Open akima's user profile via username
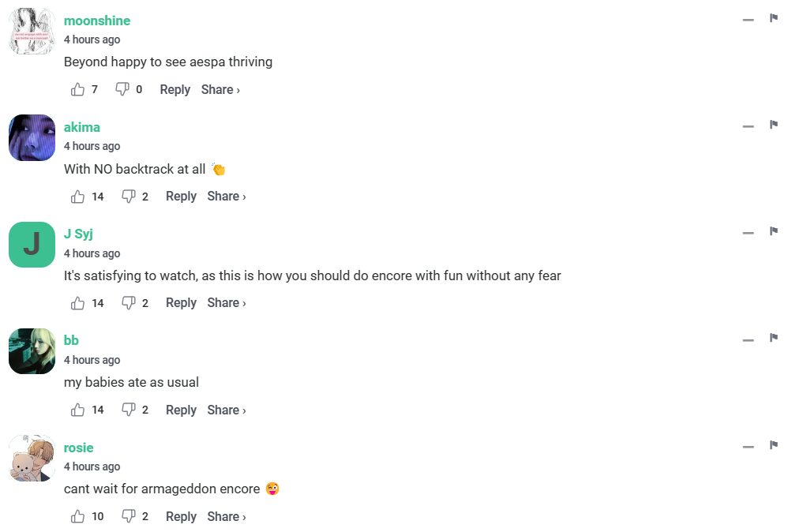Image resolution: width=788 pixels, height=532 pixels. click(82, 127)
